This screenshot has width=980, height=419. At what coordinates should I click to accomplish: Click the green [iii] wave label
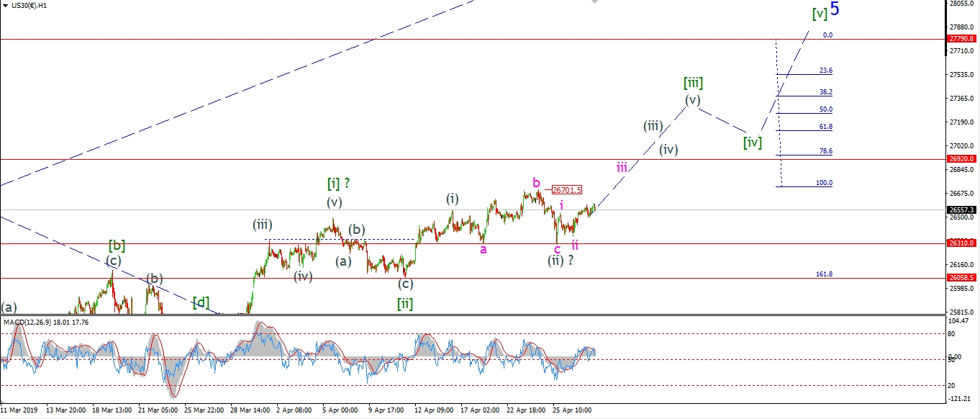(693, 83)
